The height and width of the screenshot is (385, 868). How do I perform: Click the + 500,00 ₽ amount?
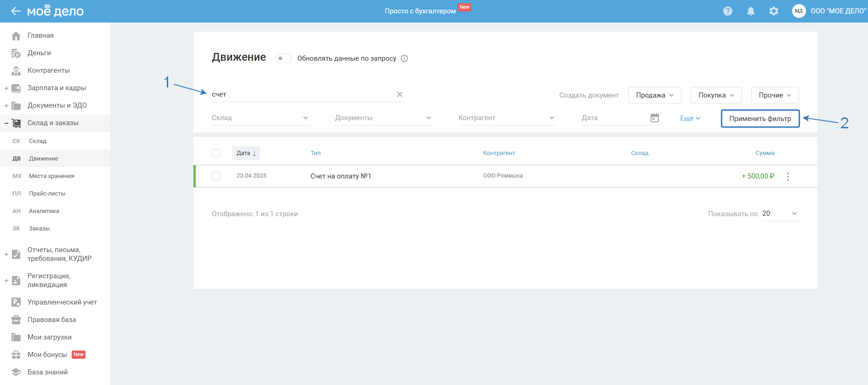[x=758, y=176]
